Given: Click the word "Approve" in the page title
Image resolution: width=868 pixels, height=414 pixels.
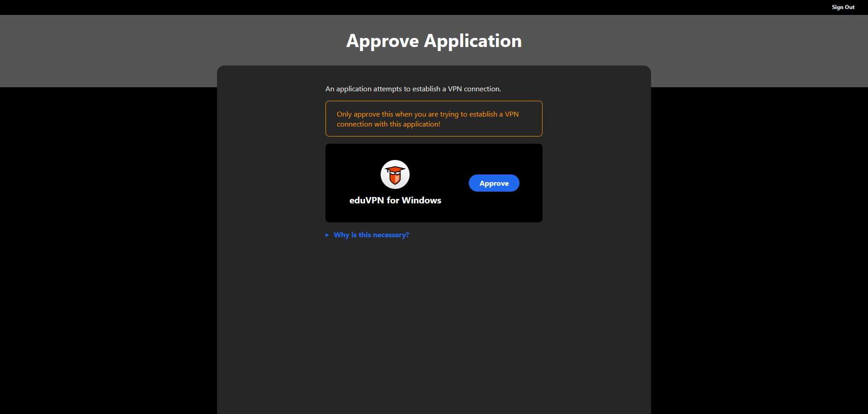Looking at the screenshot, I should point(382,41).
